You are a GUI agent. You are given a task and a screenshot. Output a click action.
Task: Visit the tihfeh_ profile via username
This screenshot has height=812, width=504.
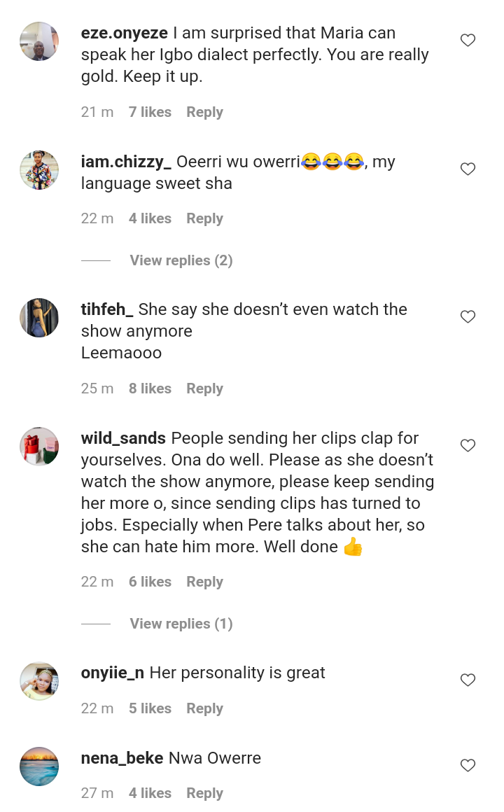[x=107, y=309]
